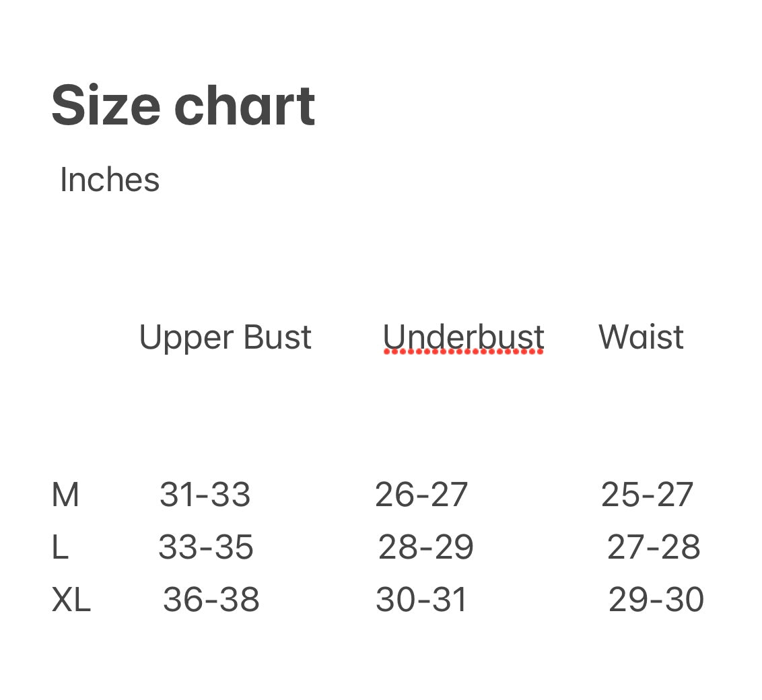Click the "Inches" unit label
This screenshot has width=762, height=700.
110,180
